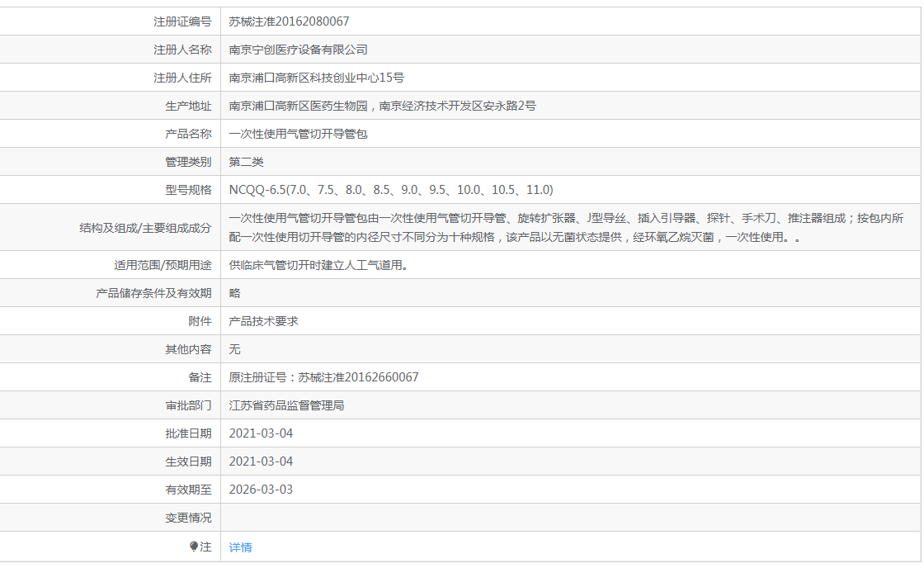Screen dimensions: 924x568
Task: Click the 生效日期 label
Action: pos(188,461)
